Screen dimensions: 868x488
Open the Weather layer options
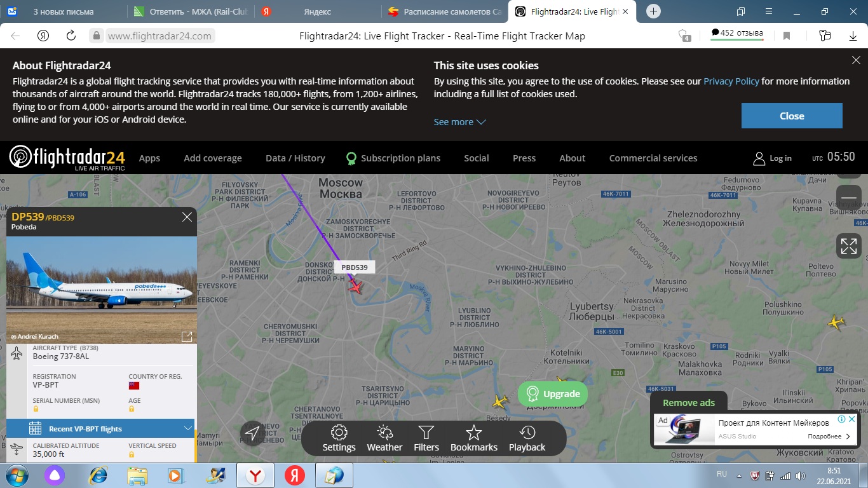click(x=384, y=438)
